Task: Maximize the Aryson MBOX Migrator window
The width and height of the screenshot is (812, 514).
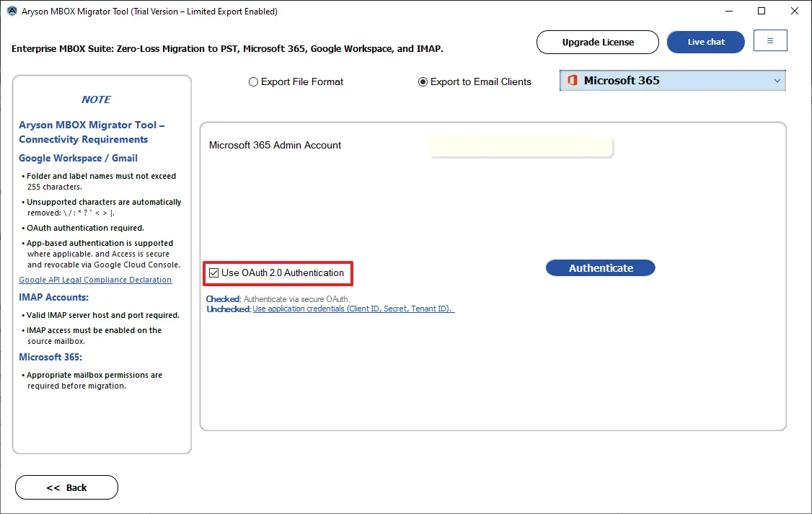Action: coord(762,11)
